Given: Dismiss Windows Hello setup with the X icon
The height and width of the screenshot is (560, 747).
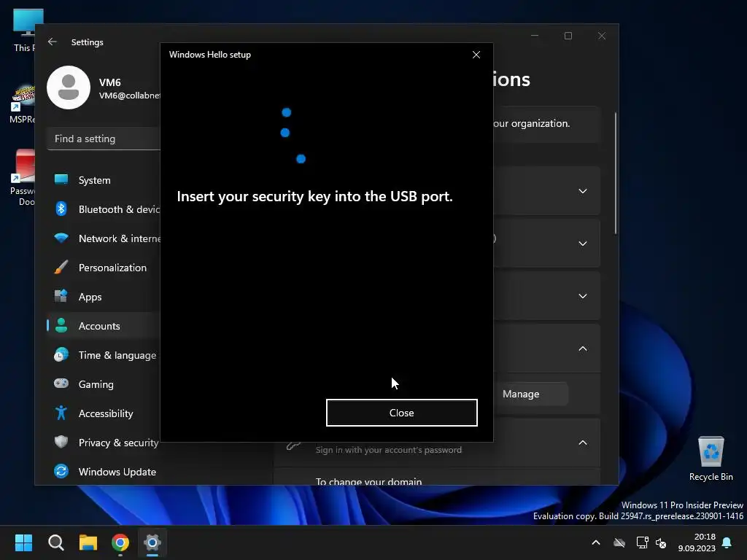Looking at the screenshot, I should (x=476, y=55).
